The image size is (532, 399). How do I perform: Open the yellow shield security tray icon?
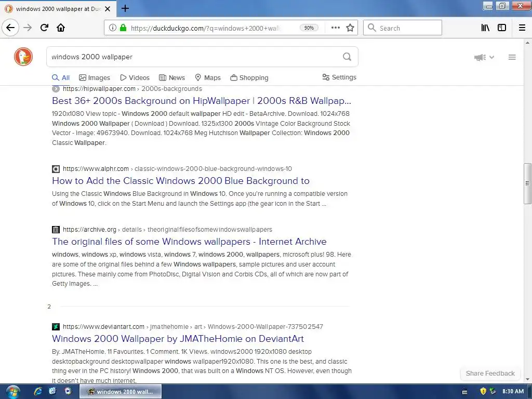[x=483, y=392]
